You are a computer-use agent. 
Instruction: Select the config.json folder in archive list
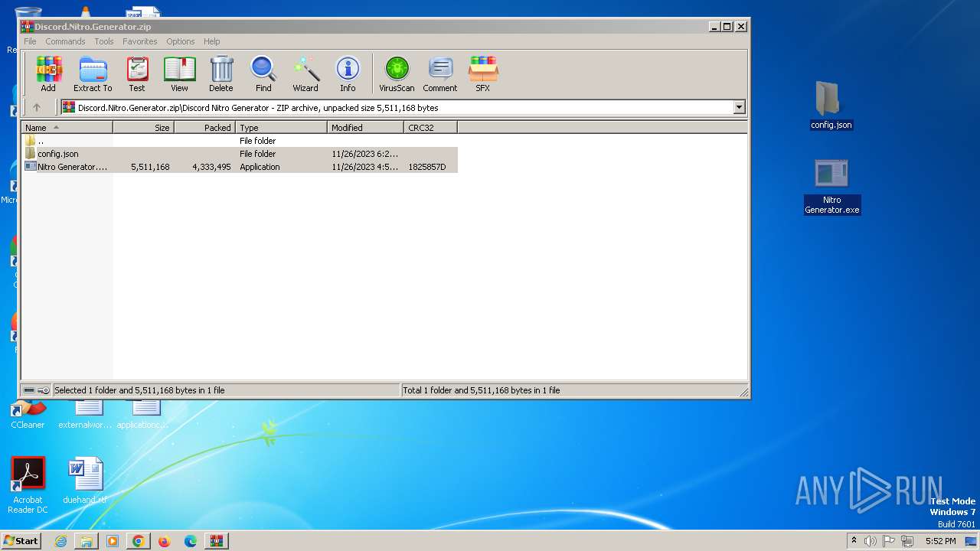point(240,154)
